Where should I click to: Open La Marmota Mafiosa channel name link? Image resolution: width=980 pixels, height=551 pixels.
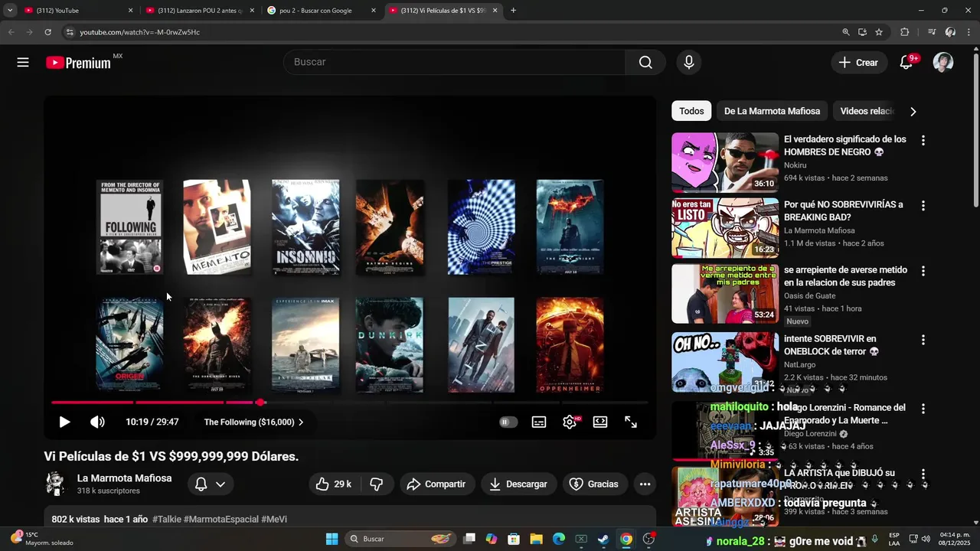click(124, 478)
